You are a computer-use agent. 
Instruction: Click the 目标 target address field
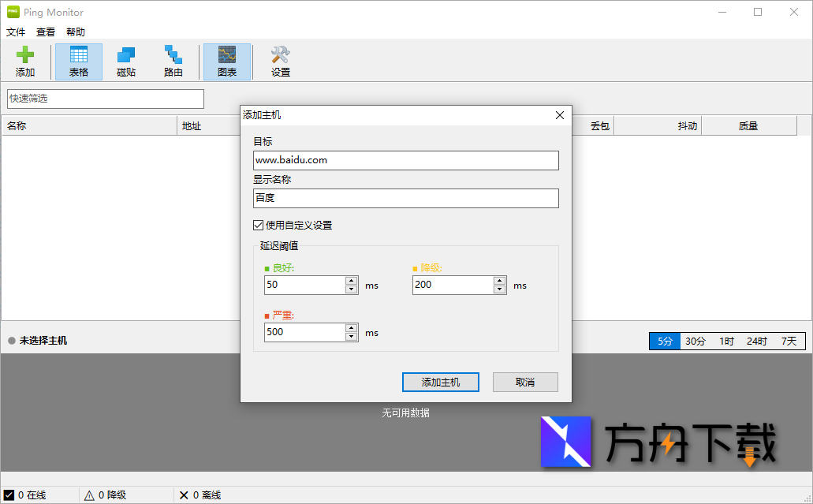406,160
